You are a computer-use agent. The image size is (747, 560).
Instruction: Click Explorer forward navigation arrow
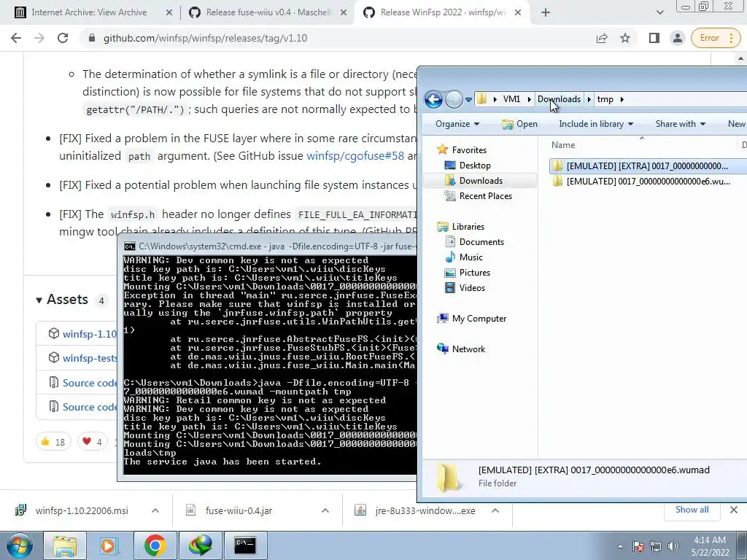(454, 99)
